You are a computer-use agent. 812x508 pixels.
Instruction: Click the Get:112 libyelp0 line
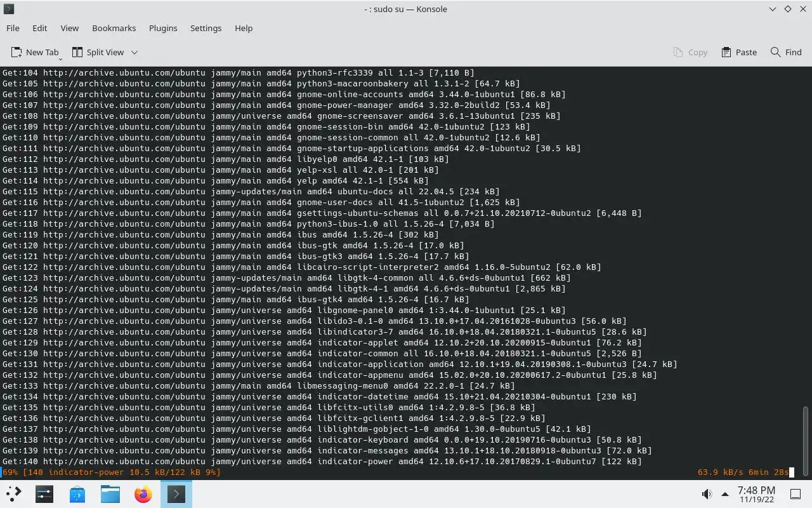[x=226, y=159]
